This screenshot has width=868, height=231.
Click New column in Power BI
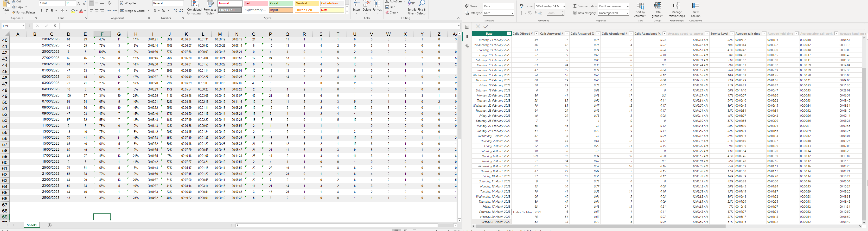[696, 10]
